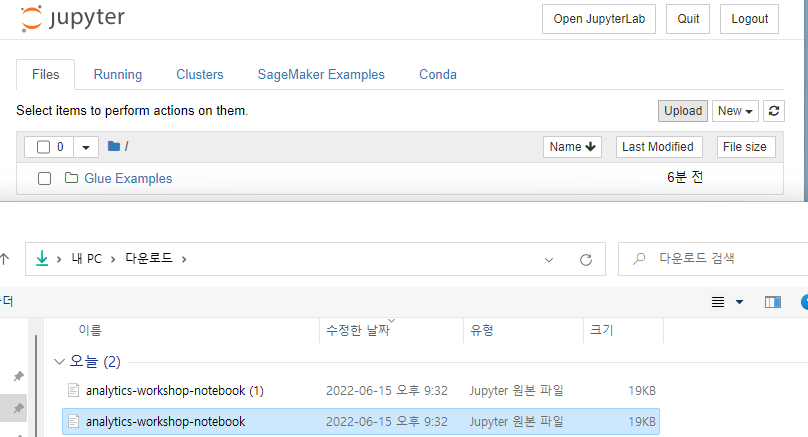Image resolution: width=808 pixels, height=437 pixels.
Task: Sort by the Last Modified button
Action: click(658, 147)
